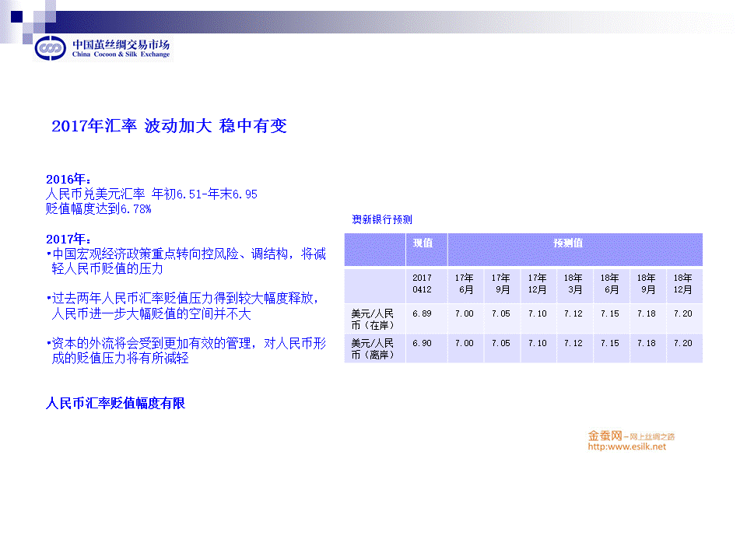747x560 pixels.
Task: Click the 中国茧丝绸交易市场 logo text
Action: [121, 44]
